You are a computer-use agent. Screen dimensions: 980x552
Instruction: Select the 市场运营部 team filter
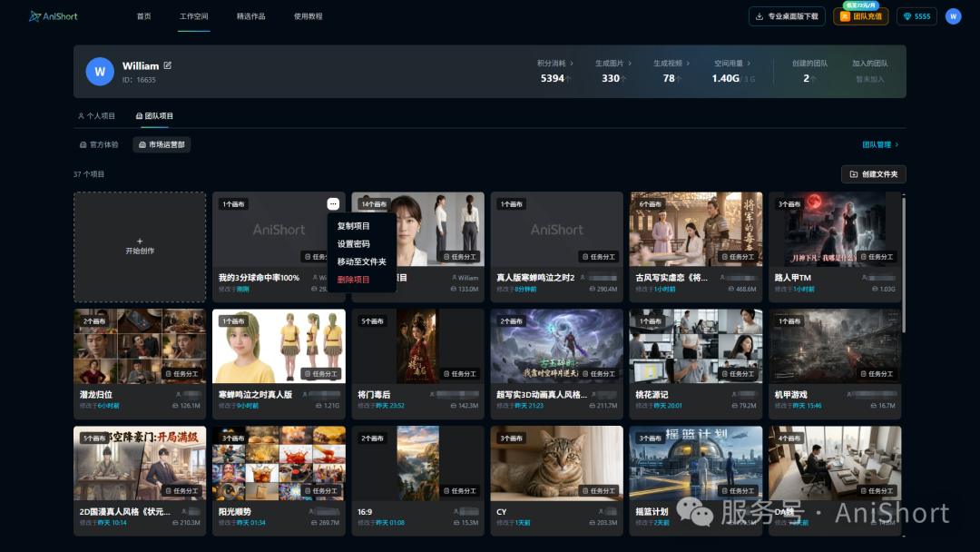(162, 144)
